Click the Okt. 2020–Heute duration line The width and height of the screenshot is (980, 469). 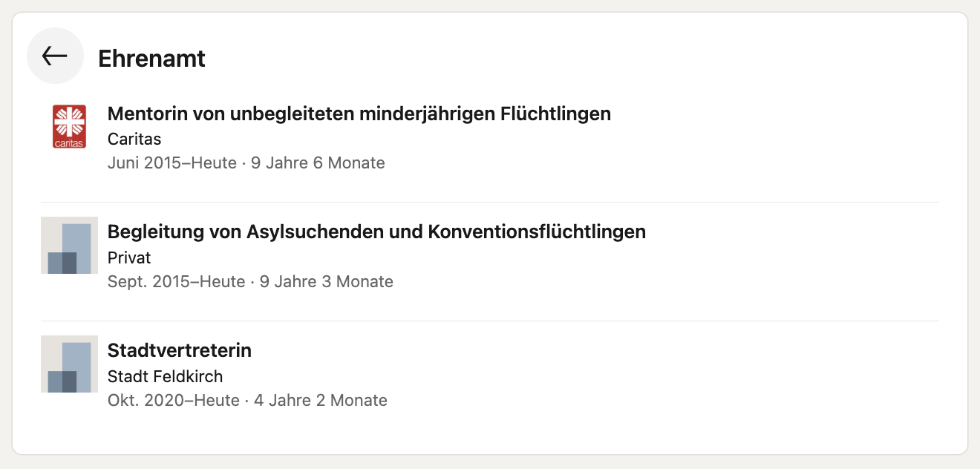pyautogui.click(x=247, y=400)
